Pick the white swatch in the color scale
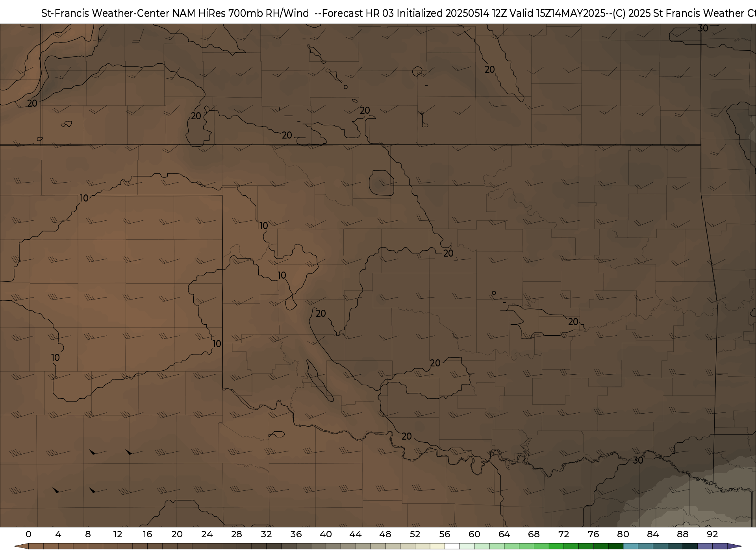Image resolution: width=756 pixels, height=551 pixels. point(452,546)
